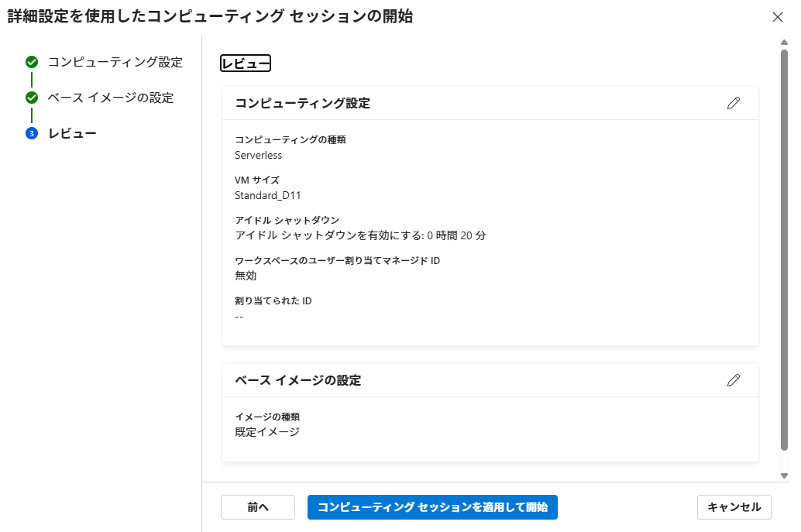Screen dimensions: 801x532
Task: Select the レビュー step in the sidebar
Action: 72,133
